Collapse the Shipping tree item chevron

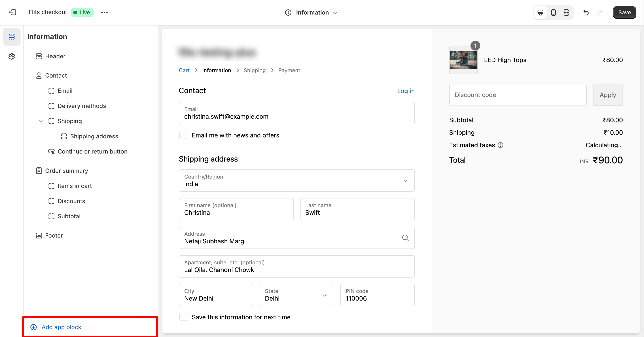[40, 121]
